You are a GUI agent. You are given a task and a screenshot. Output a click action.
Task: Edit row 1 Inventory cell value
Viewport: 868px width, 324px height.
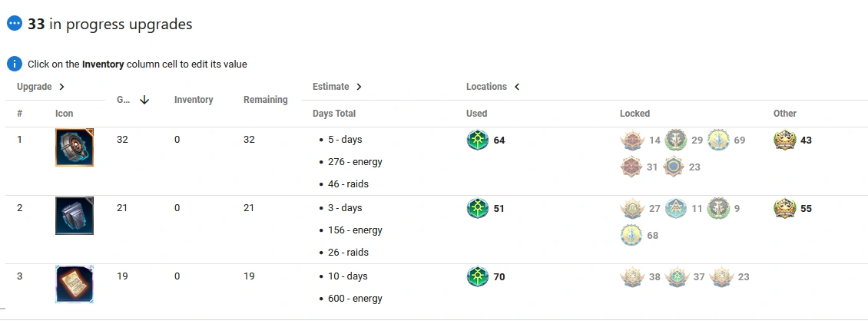[x=177, y=140]
